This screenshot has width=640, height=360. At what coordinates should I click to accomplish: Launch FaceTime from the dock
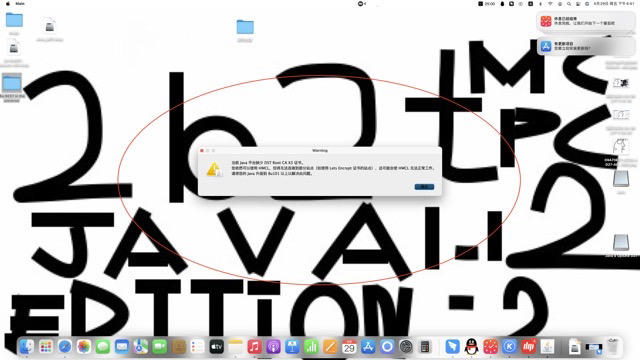[x=160, y=347]
